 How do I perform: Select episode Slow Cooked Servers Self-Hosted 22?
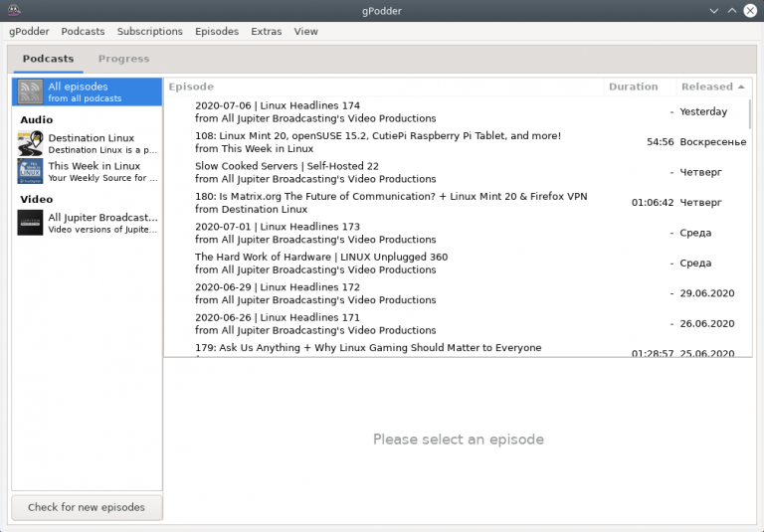[458, 172]
